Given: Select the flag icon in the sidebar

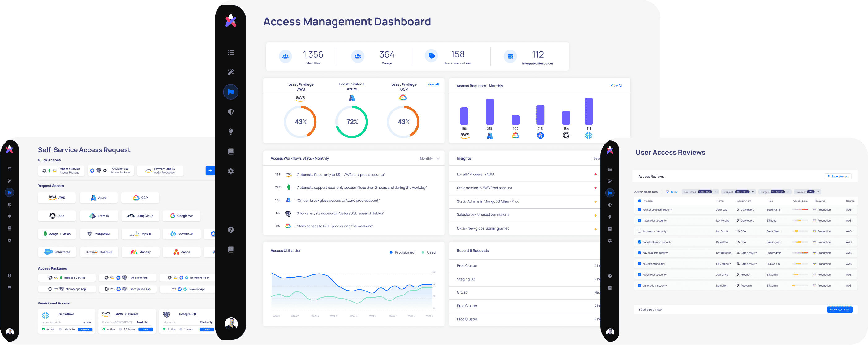Looking at the screenshot, I should pyautogui.click(x=231, y=92).
